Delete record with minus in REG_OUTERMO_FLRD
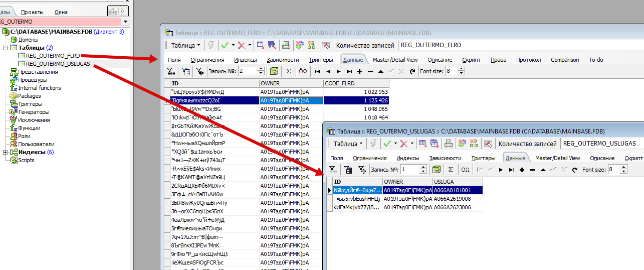 370,71
